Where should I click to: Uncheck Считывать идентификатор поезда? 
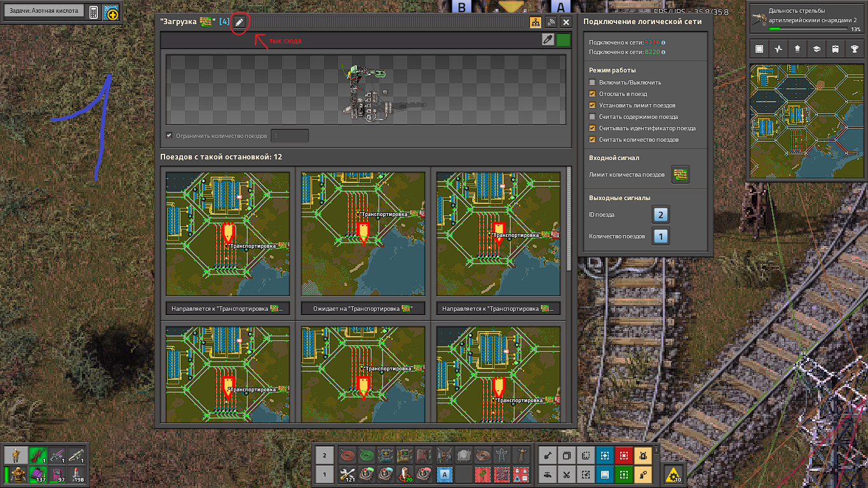[593, 128]
